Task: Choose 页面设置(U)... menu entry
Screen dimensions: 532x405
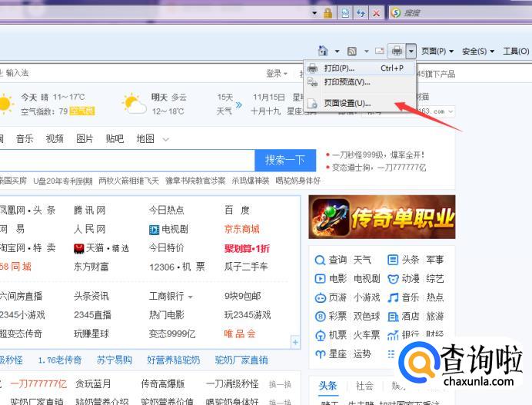Action: coord(359,103)
